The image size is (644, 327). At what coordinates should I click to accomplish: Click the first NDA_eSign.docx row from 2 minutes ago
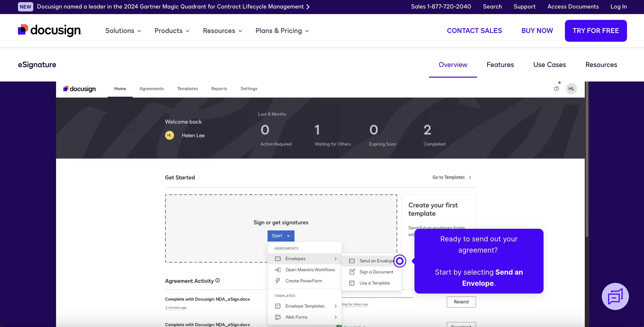tap(207, 299)
